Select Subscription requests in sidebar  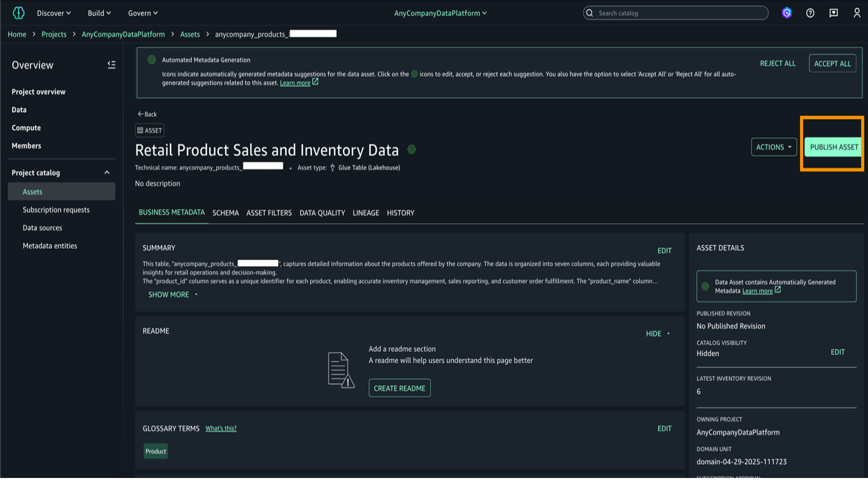56,210
